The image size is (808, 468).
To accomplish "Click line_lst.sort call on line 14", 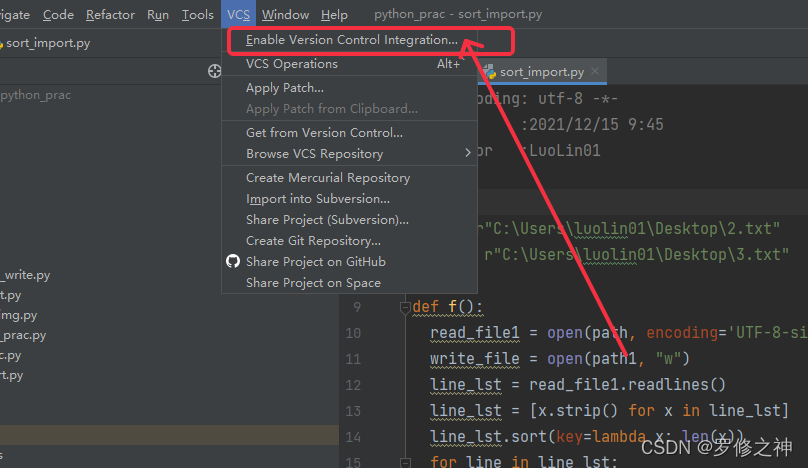I will pyautogui.click(x=488, y=437).
